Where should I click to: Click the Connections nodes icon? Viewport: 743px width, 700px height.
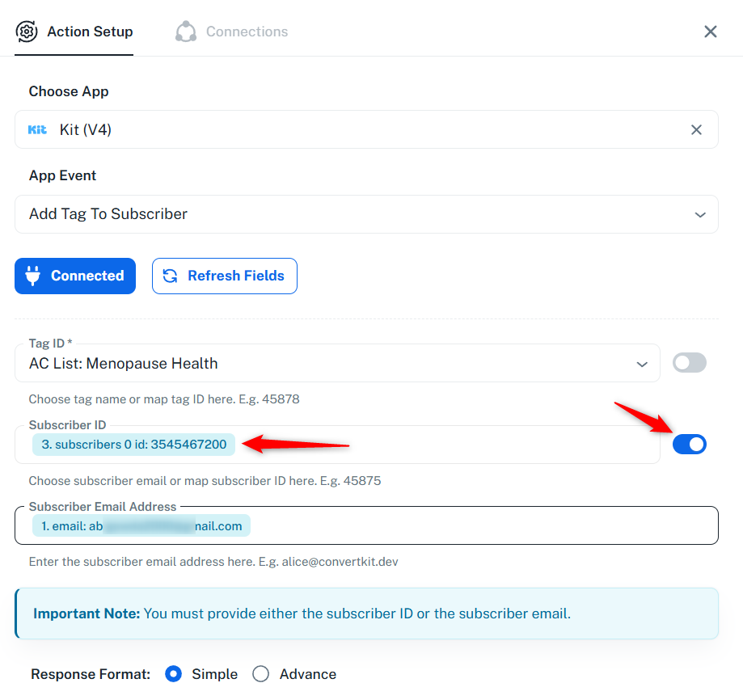click(186, 32)
